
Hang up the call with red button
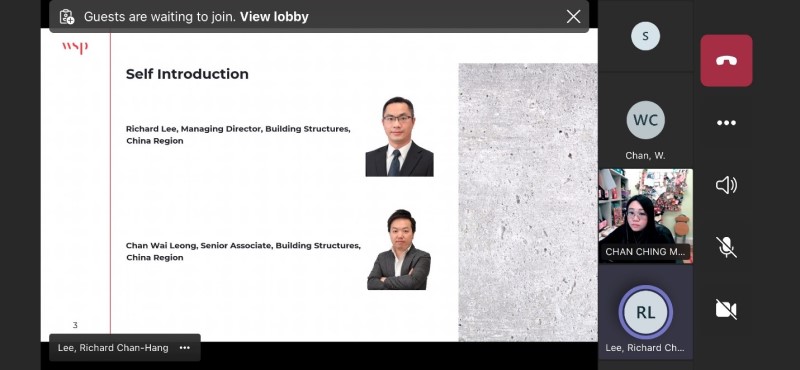(x=726, y=61)
